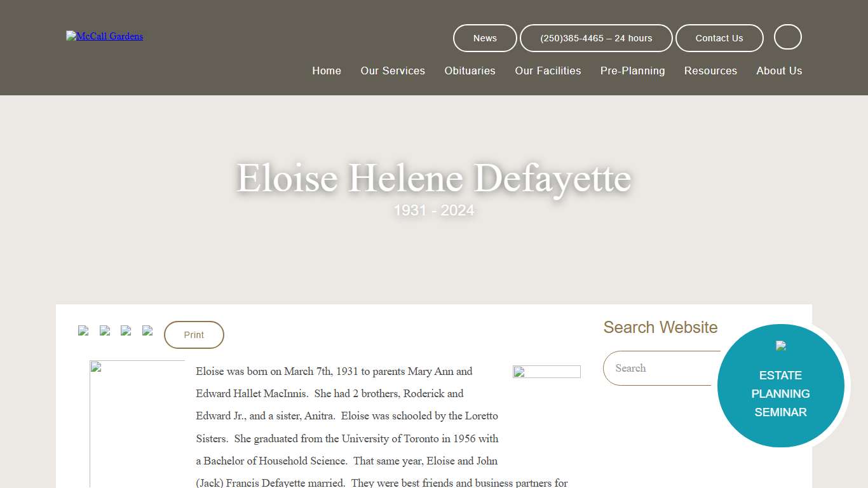Screen dimensions: 868x488
Task: Open Eloise Defayette's obituary photo
Action: click(x=137, y=423)
